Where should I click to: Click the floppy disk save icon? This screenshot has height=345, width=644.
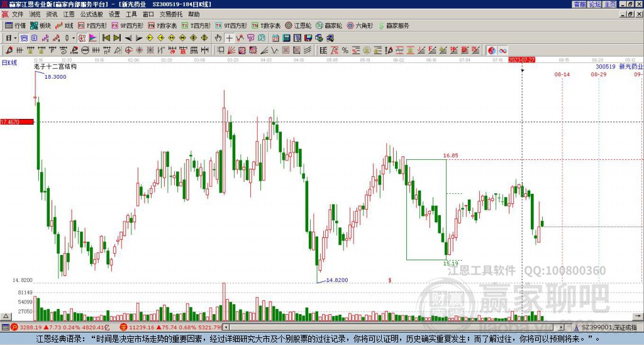pos(308,38)
